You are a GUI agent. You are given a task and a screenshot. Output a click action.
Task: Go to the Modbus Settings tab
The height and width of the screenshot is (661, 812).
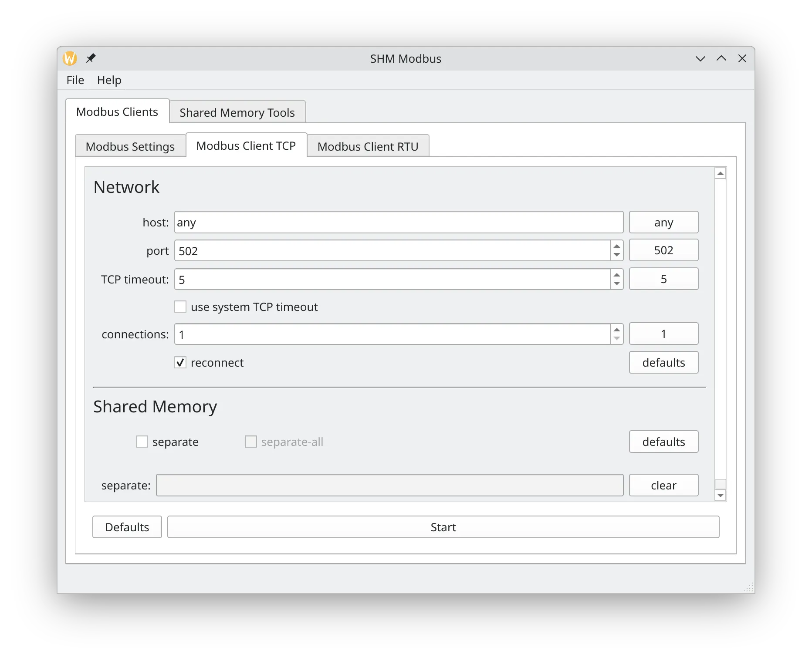tap(130, 146)
